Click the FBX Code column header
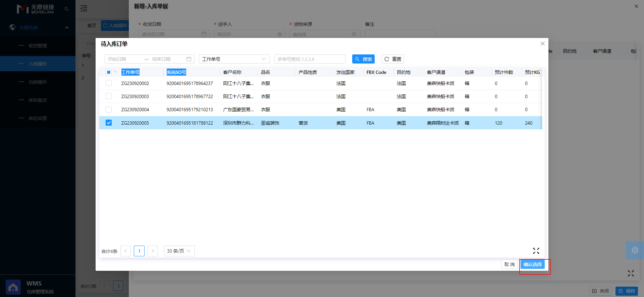 (376, 72)
